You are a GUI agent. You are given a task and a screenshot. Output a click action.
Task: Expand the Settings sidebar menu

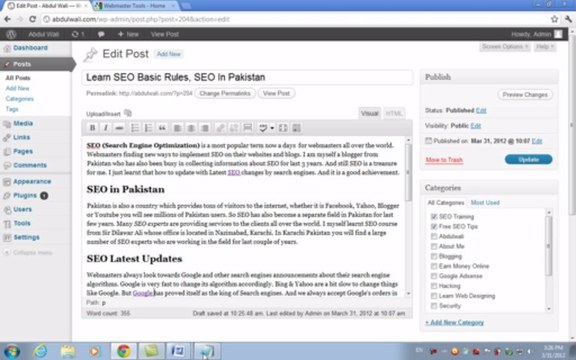26,237
